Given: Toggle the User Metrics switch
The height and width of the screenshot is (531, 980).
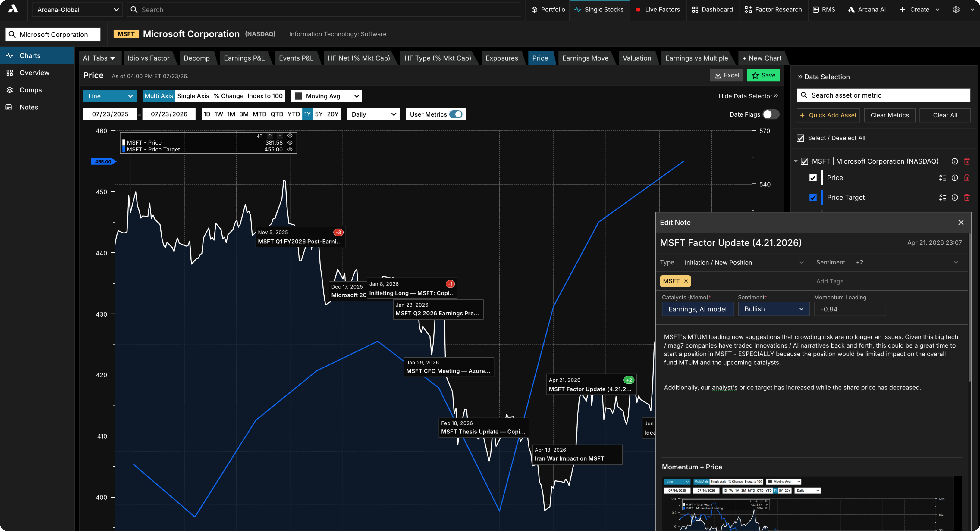Looking at the screenshot, I should click(x=456, y=114).
